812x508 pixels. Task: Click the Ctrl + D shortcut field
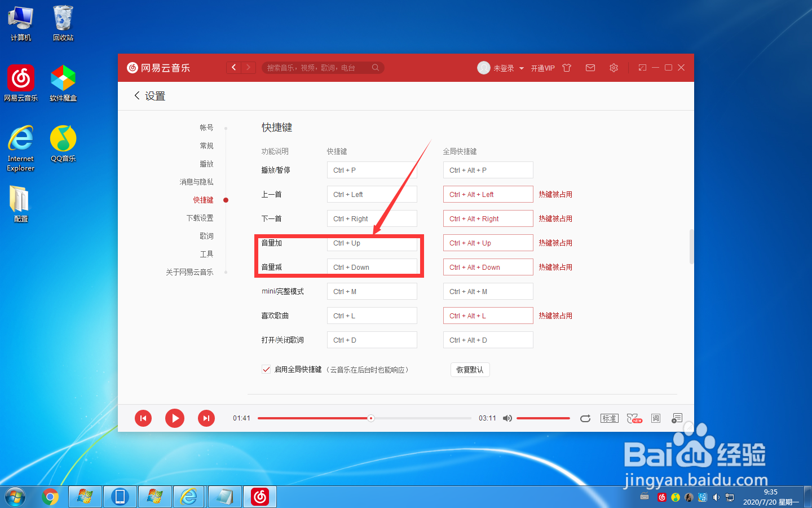[372, 340]
